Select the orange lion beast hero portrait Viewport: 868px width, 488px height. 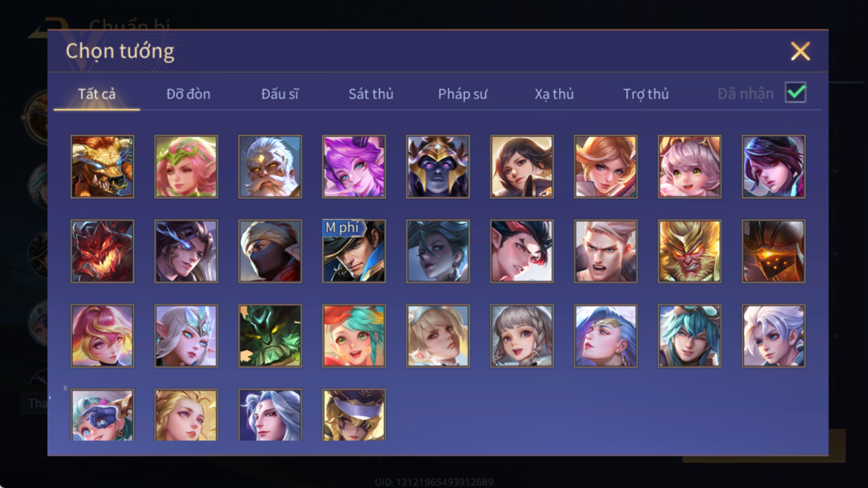(x=102, y=167)
